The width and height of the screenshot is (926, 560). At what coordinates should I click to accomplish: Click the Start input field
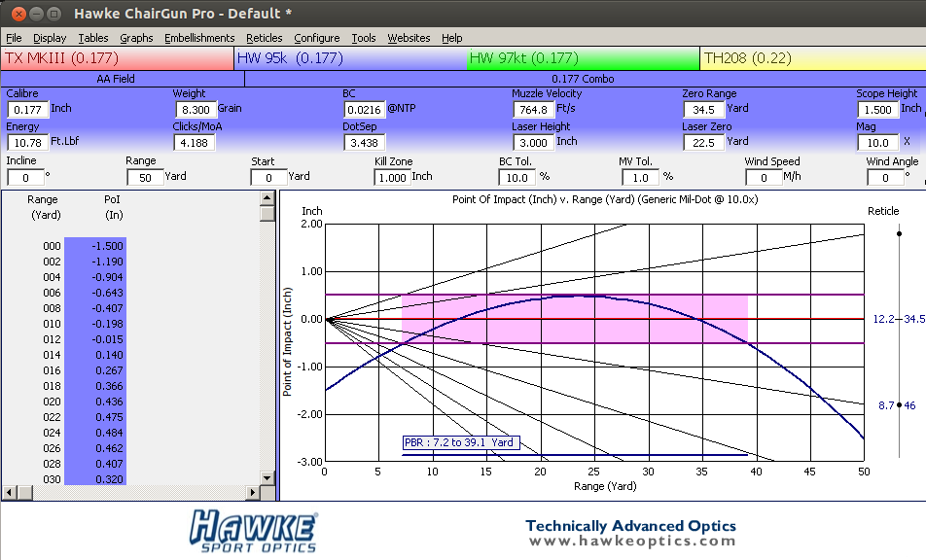(x=268, y=178)
